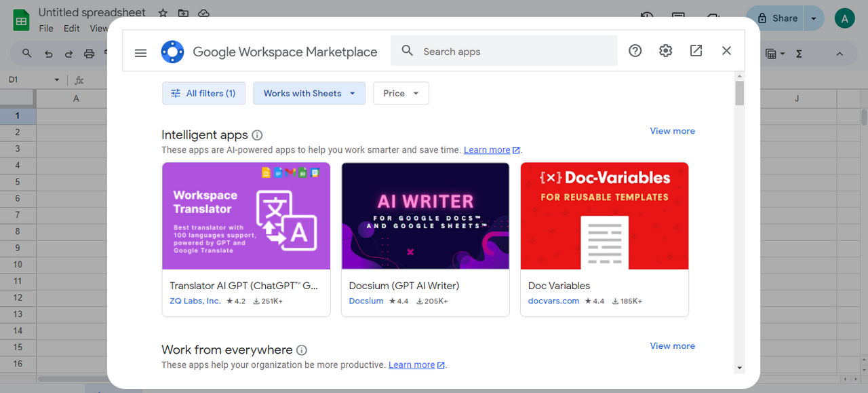868x393 pixels.
Task: Star the Untitled spreadsheet
Action: pos(163,13)
